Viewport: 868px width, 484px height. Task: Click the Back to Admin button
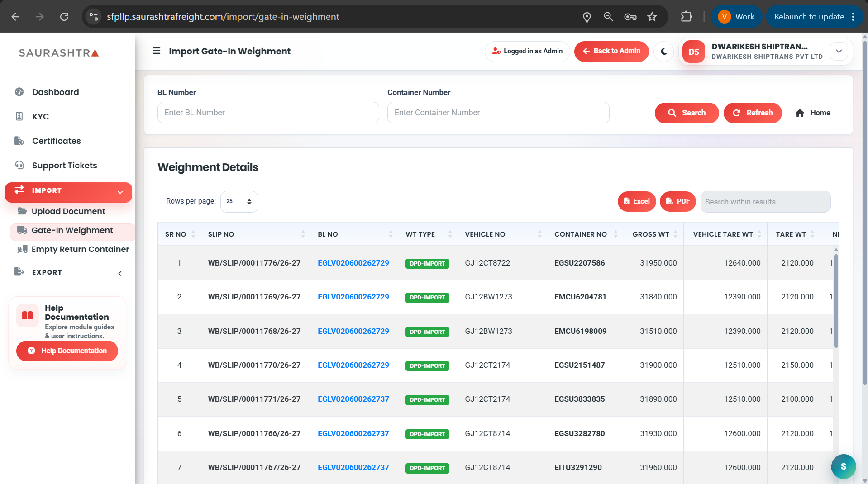point(611,51)
